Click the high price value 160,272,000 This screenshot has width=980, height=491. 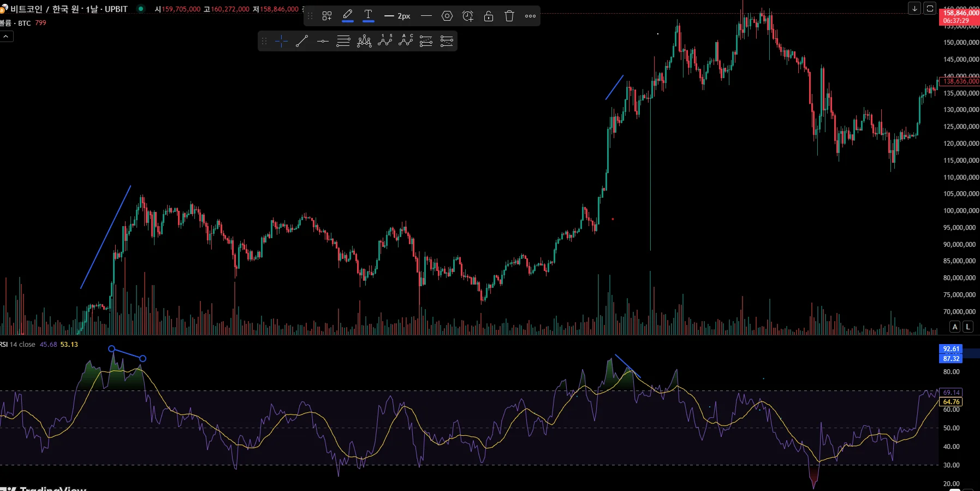[x=230, y=9]
